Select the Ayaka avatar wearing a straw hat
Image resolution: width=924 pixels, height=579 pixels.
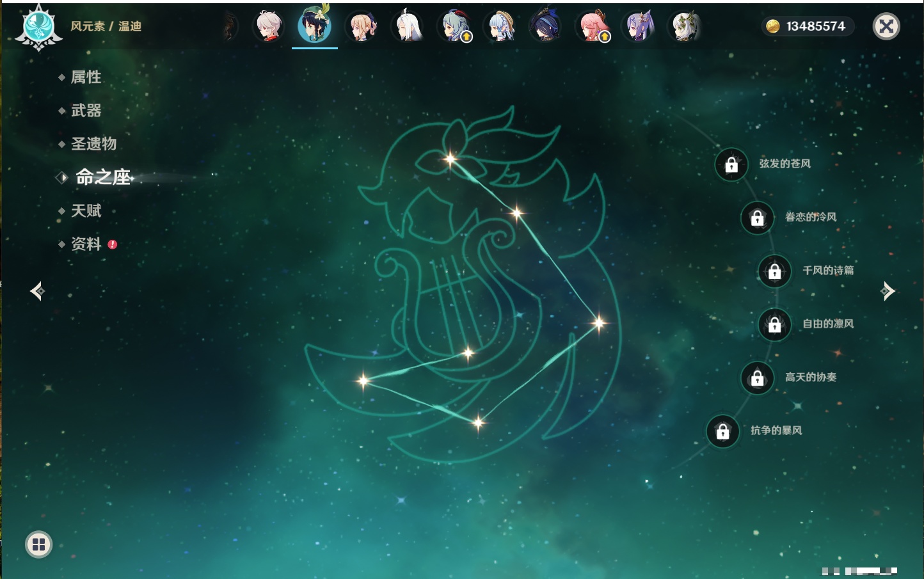[x=500, y=26]
